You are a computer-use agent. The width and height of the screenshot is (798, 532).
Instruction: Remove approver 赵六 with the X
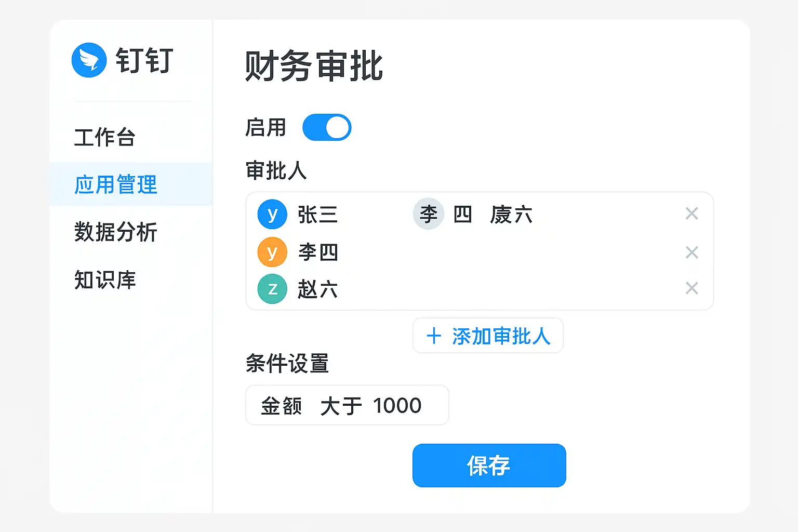(x=691, y=288)
